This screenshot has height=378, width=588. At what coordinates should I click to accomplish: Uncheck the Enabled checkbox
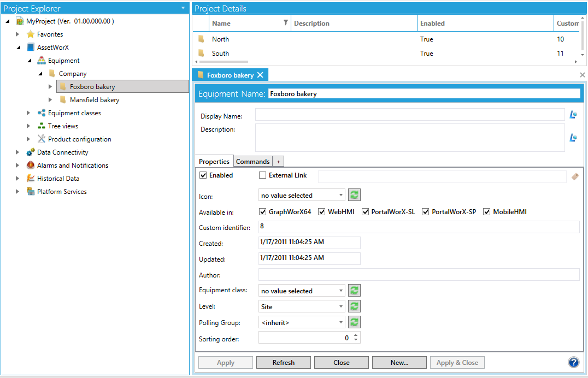click(204, 175)
